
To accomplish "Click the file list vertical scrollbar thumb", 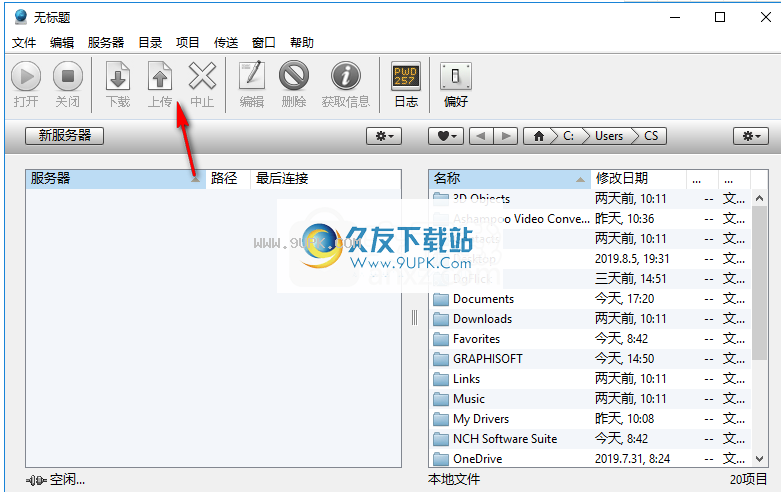I will tap(759, 282).
